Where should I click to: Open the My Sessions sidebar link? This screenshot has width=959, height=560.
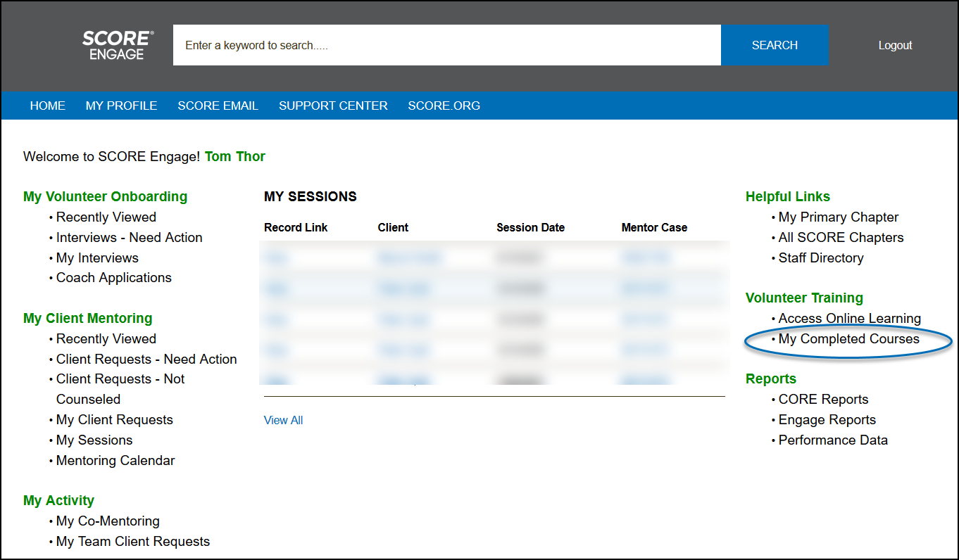tap(94, 440)
